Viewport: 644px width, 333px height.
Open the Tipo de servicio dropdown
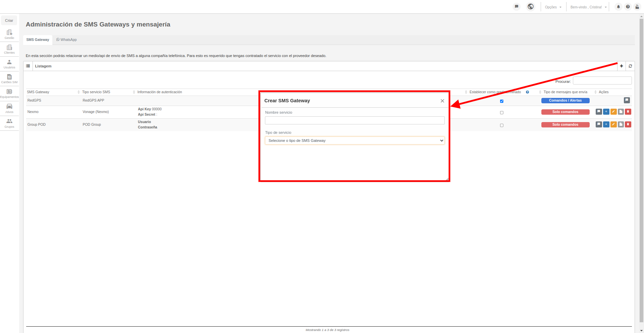pyautogui.click(x=355, y=141)
